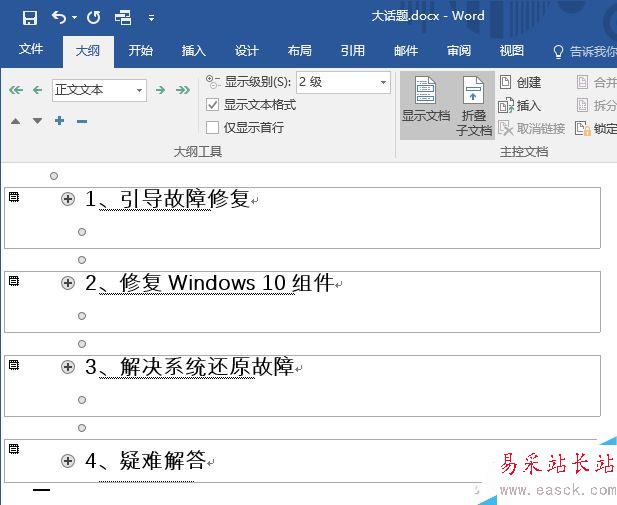Switch to the 布局 tab
Screen dimensions: 617x505
(x=299, y=50)
